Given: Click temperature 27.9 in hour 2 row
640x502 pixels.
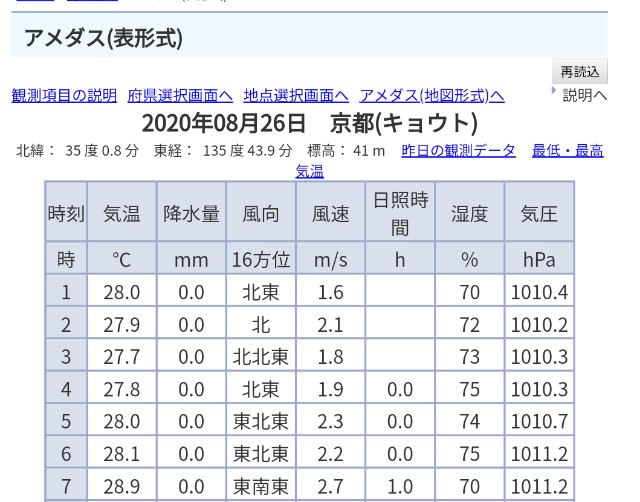Looking at the screenshot, I should click(x=122, y=323).
